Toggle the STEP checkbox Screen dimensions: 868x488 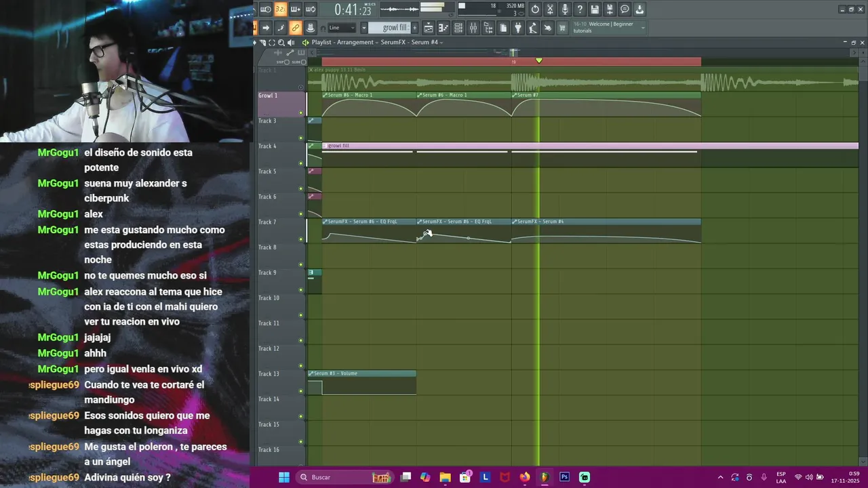(287, 62)
